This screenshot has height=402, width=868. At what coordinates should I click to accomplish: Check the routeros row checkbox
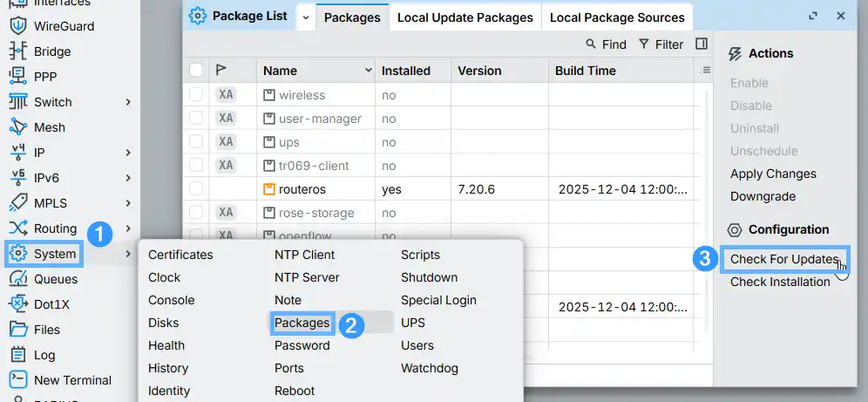point(196,189)
